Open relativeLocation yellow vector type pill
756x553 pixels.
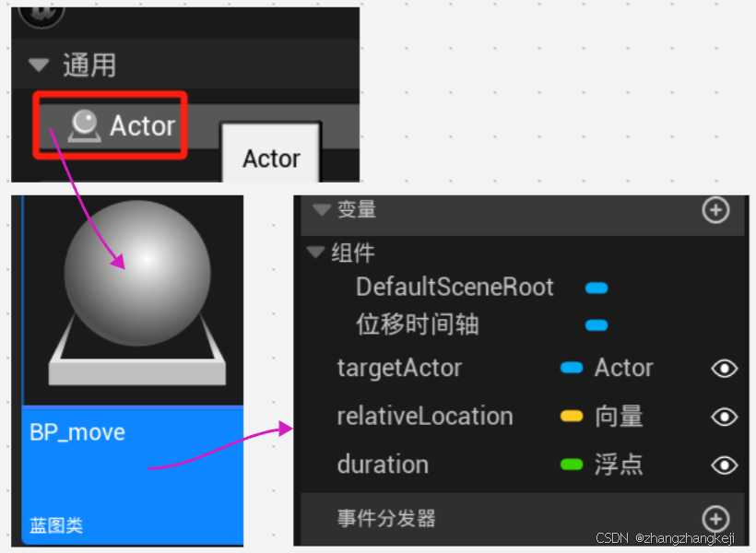click(x=572, y=416)
